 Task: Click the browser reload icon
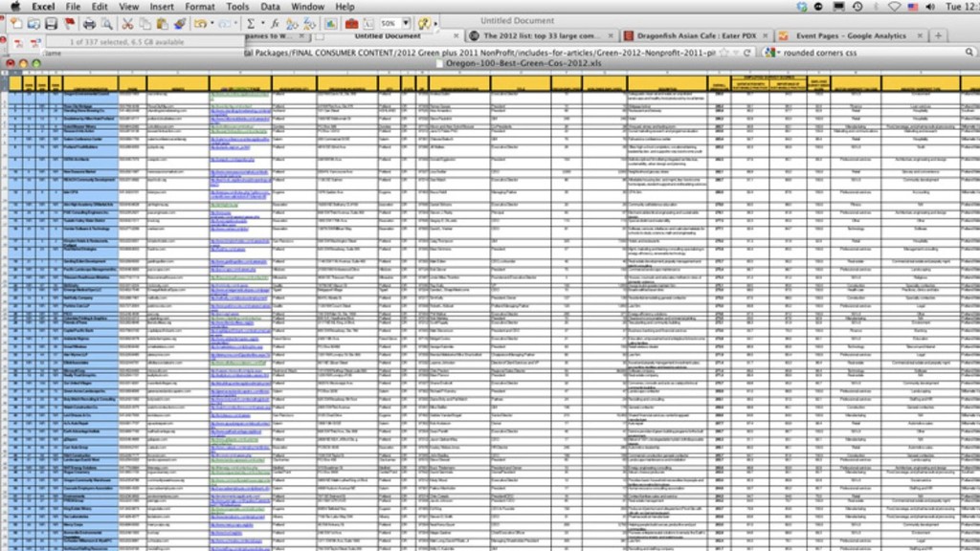pos(746,53)
